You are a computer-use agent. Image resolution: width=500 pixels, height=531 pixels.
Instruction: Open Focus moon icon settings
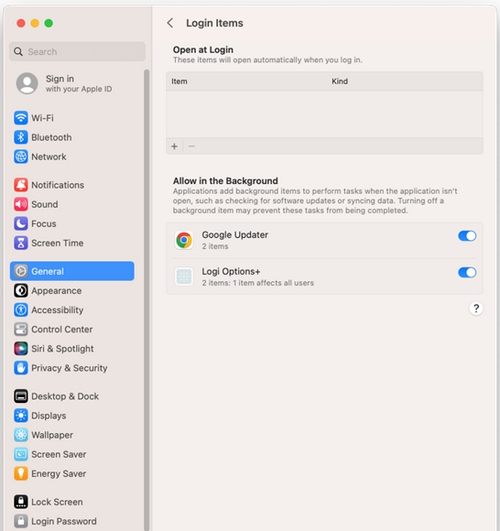21,224
